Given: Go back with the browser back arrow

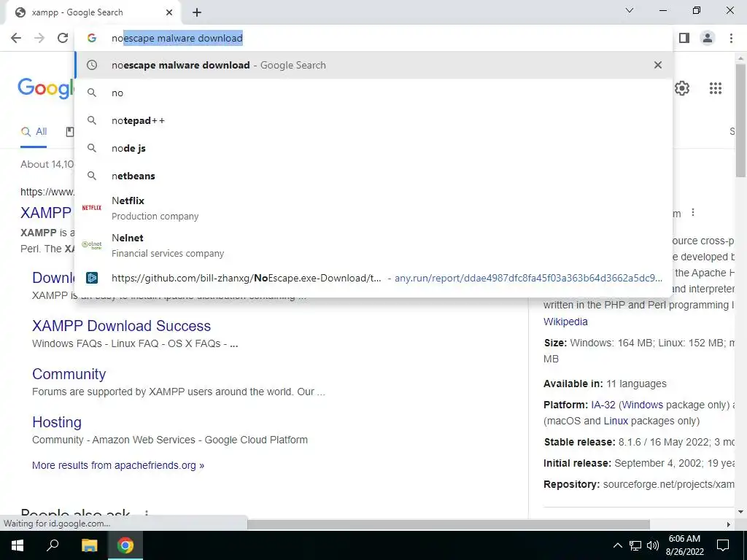Looking at the screenshot, I should [16, 38].
